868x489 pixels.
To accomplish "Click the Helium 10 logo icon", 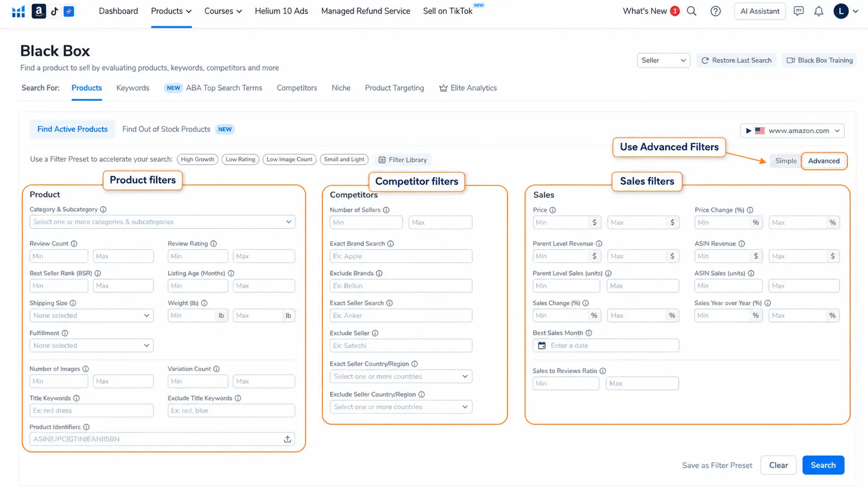I will pyautogui.click(x=19, y=11).
